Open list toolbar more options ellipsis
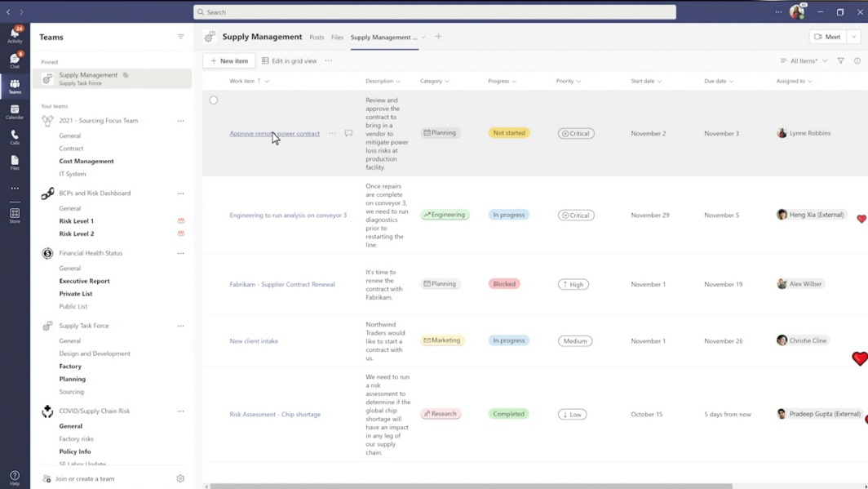This screenshot has width=868, height=489. (x=329, y=60)
